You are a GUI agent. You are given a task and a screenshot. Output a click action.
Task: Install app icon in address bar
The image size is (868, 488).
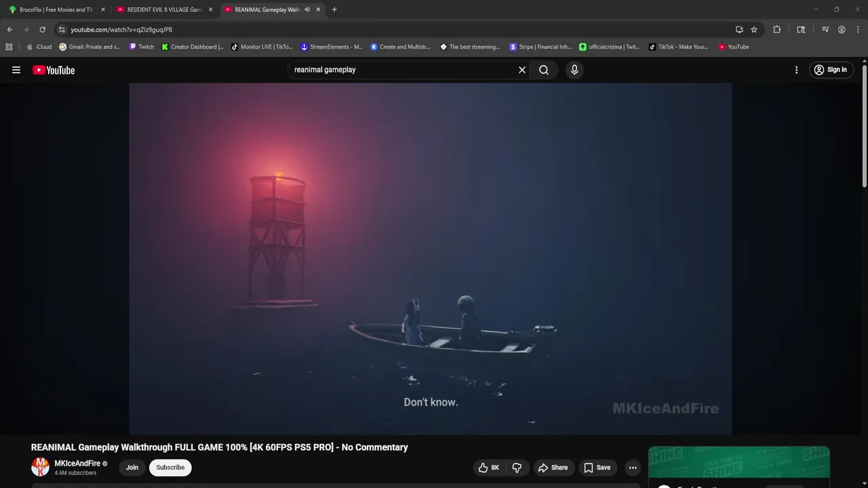click(x=739, y=30)
